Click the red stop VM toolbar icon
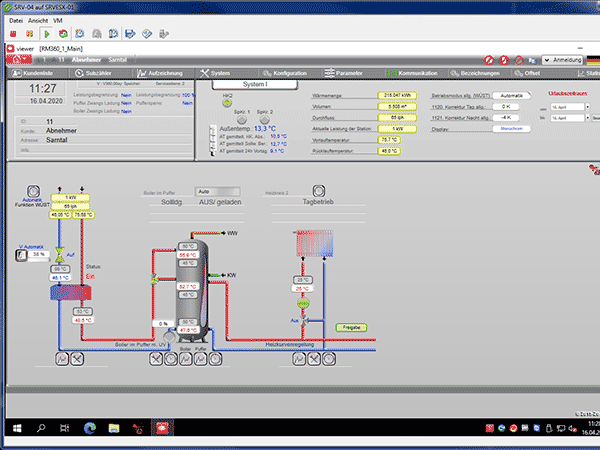The width and height of the screenshot is (600, 450). pos(13,34)
